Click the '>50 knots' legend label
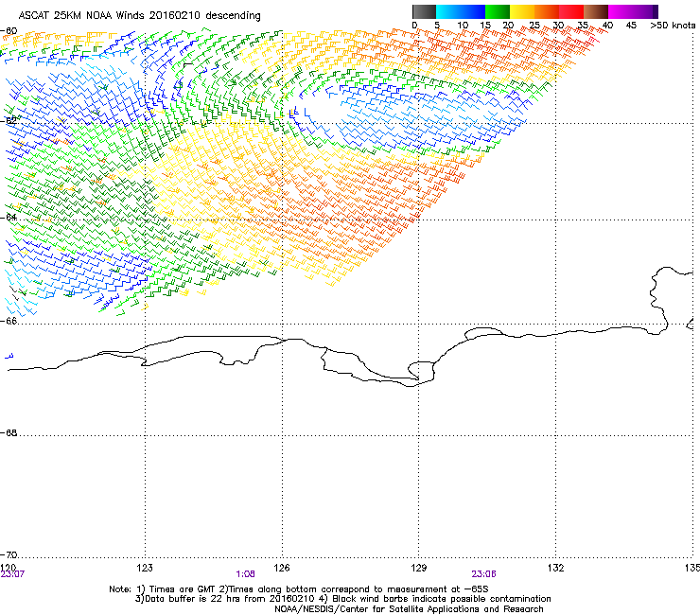Image resolution: width=700 pixels, height=615 pixels. pyautogui.click(x=673, y=26)
